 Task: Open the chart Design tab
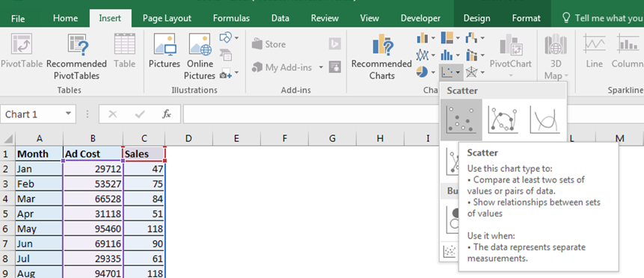[476, 19]
